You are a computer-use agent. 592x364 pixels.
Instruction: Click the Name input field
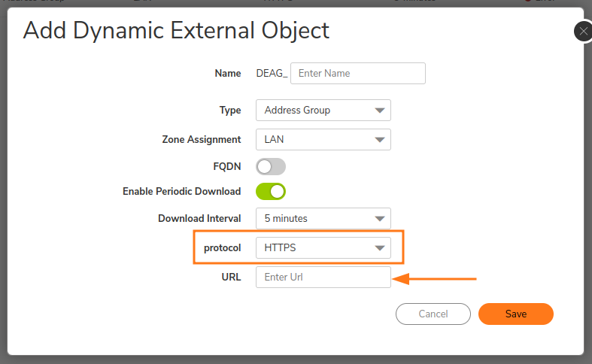coord(357,74)
